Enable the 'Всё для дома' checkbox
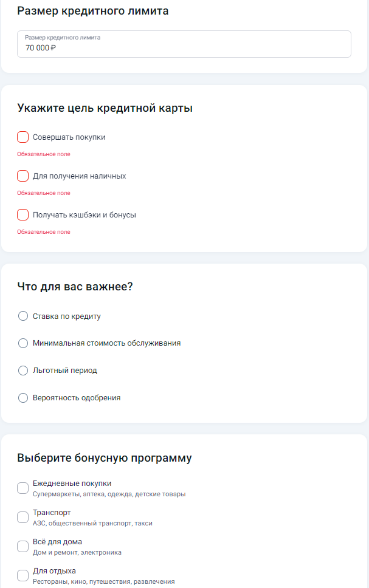Screen dimensions: 369x588 (23, 546)
